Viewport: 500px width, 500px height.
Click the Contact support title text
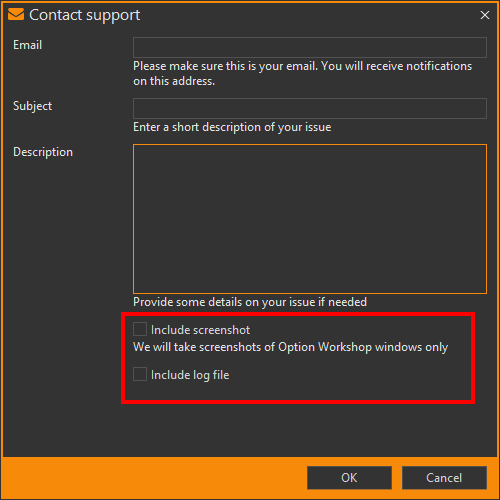[85, 15]
